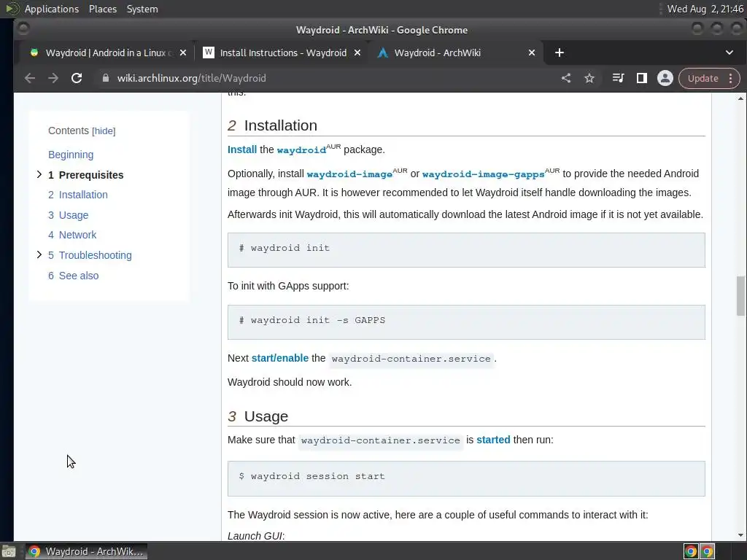Jump to Beginning in contents
747x560 pixels.
[x=71, y=155]
